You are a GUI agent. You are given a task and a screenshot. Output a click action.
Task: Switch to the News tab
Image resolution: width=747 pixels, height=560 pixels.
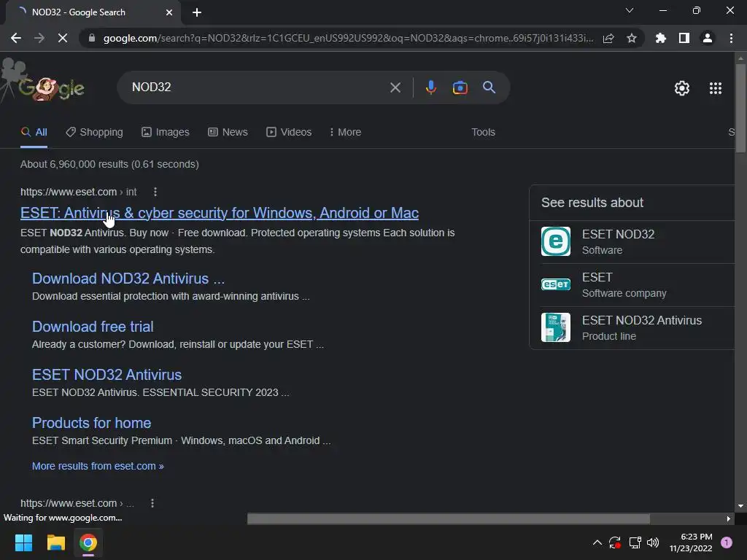[228, 133]
